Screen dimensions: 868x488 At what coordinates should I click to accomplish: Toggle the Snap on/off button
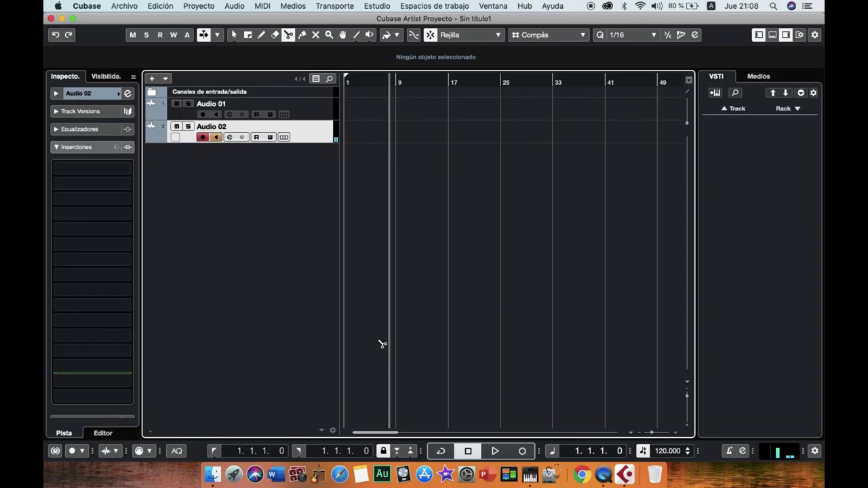pos(430,35)
